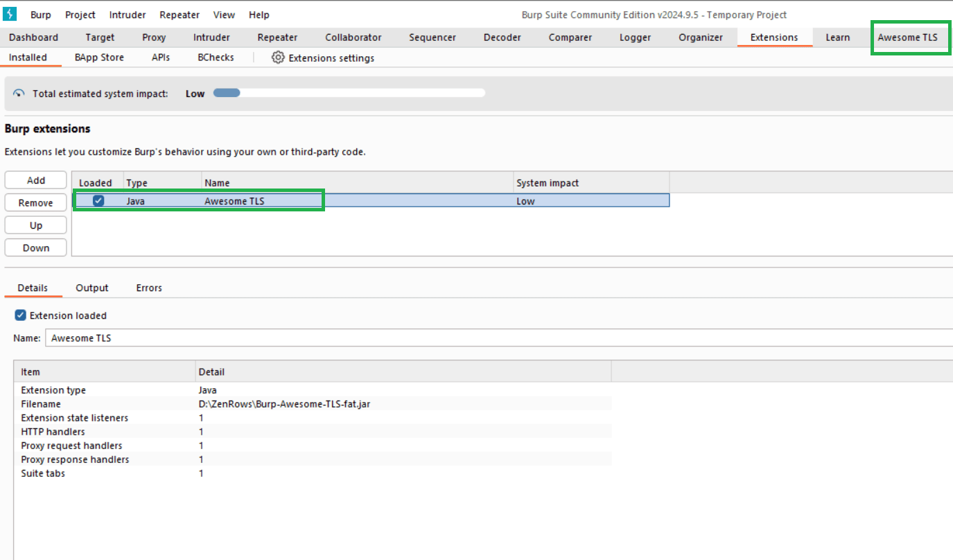Screen dimensions: 953x560
Task: Click the Remove extension button
Action: [x=36, y=203]
